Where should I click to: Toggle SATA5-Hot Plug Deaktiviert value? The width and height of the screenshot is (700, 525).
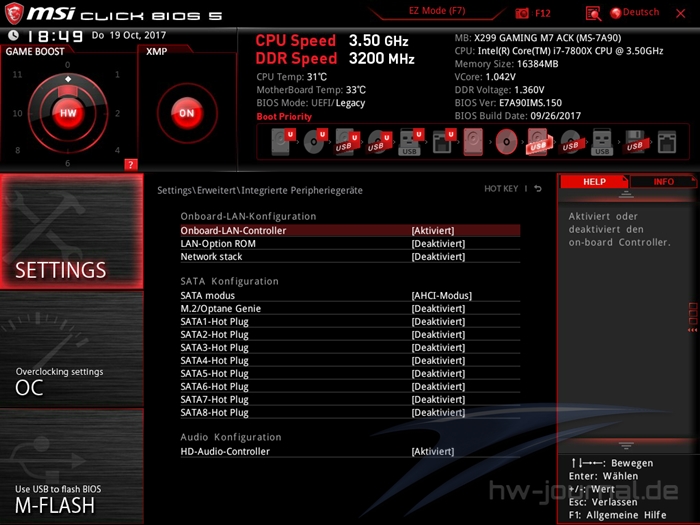tap(438, 373)
